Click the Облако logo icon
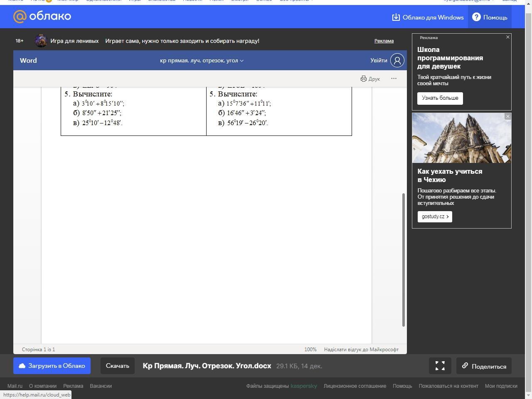Screen dimensions: 532x399 pos(20,17)
